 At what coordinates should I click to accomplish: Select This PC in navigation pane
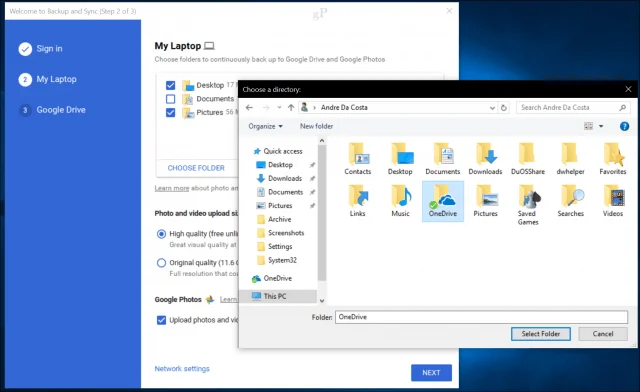pyautogui.click(x=278, y=296)
